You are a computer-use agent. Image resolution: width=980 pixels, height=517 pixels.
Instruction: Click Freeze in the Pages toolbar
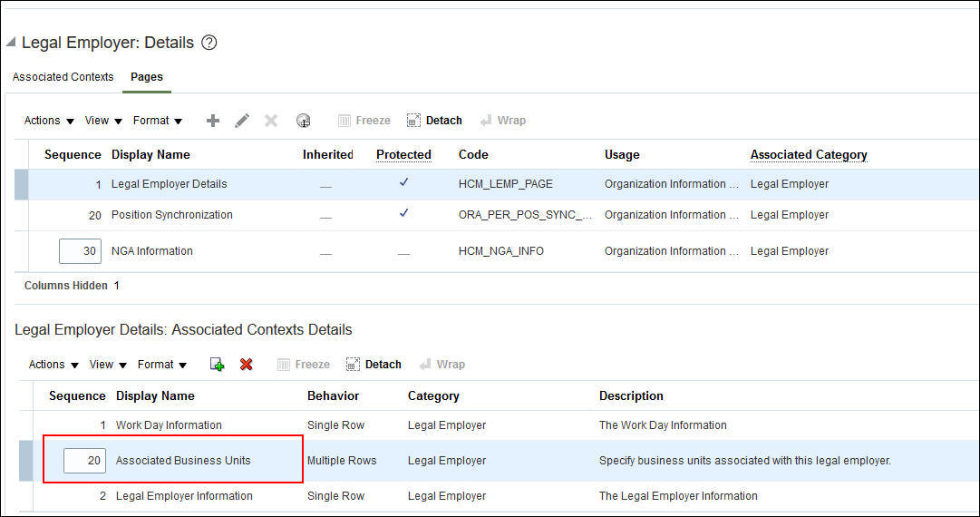tap(364, 121)
